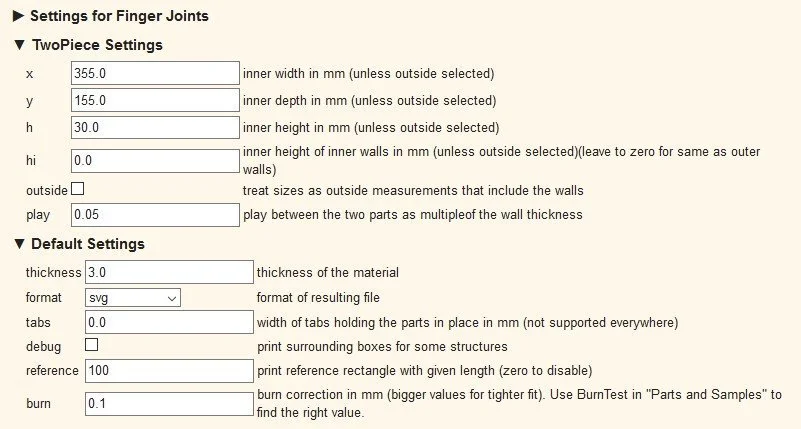Collapse the TwoPiece Settings section
This screenshot has width=801, height=429.
coord(18,45)
